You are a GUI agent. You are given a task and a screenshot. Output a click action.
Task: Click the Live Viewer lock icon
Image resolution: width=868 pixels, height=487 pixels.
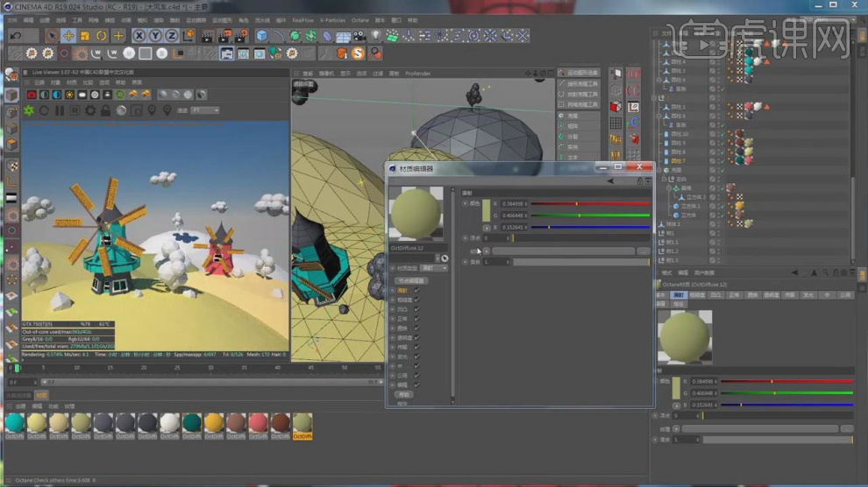tap(106, 110)
